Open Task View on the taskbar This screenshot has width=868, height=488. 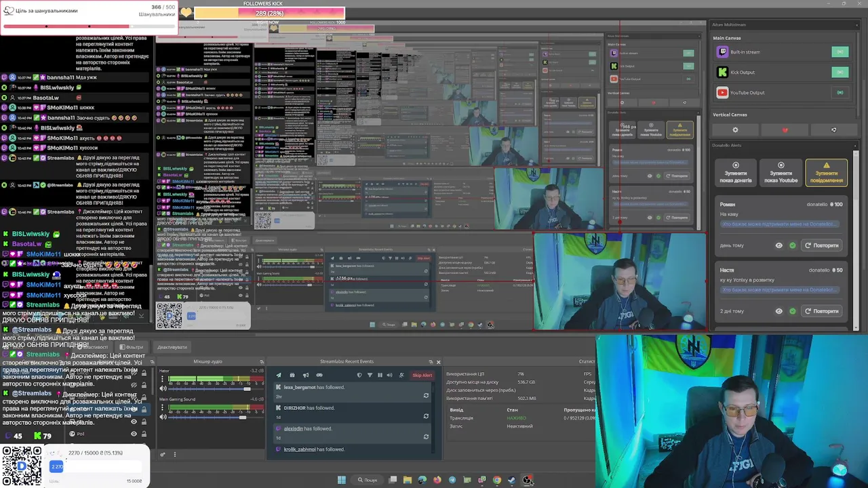tap(393, 480)
